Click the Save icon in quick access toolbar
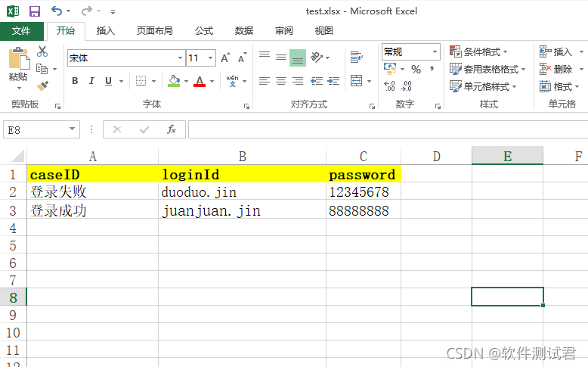Viewport: 588px width, 367px height. (x=35, y=11)
